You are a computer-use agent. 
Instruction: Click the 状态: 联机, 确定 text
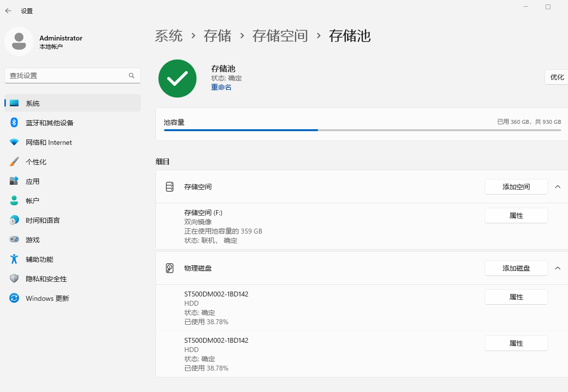click(x=211, y=240)
